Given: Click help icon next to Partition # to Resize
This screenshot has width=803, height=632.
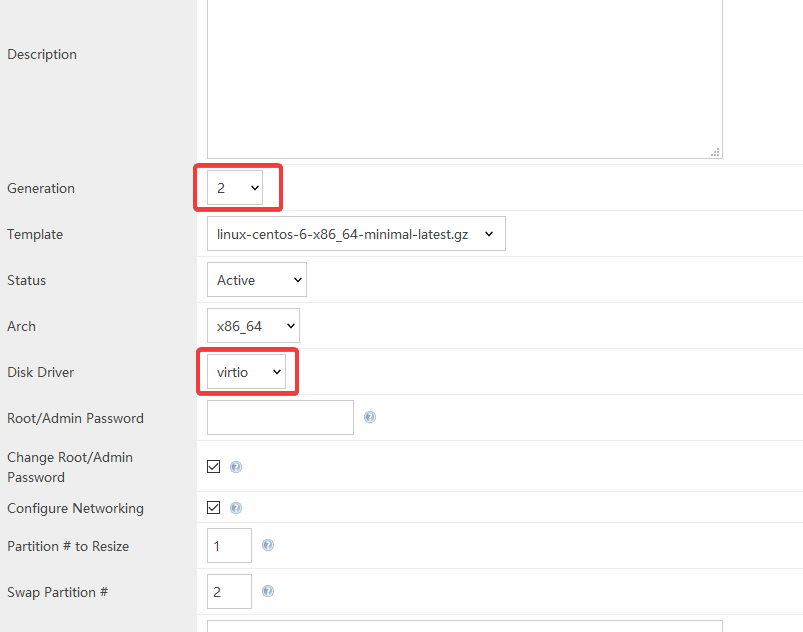Looking at the screenshot, I should click(268, 545).
